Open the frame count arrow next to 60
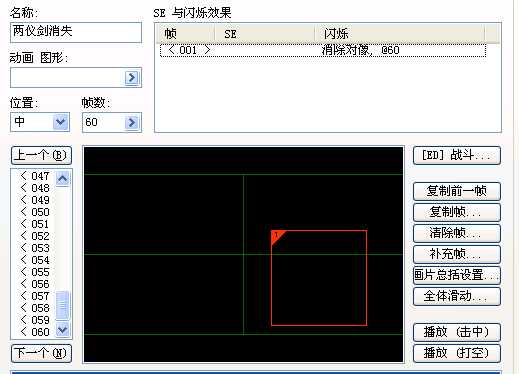 coord(132,122)
